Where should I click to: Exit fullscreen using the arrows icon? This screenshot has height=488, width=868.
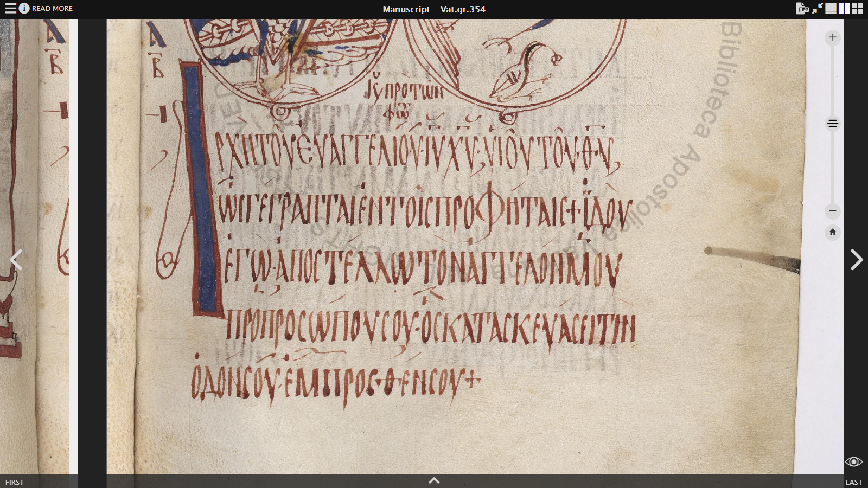pos(818,8)
